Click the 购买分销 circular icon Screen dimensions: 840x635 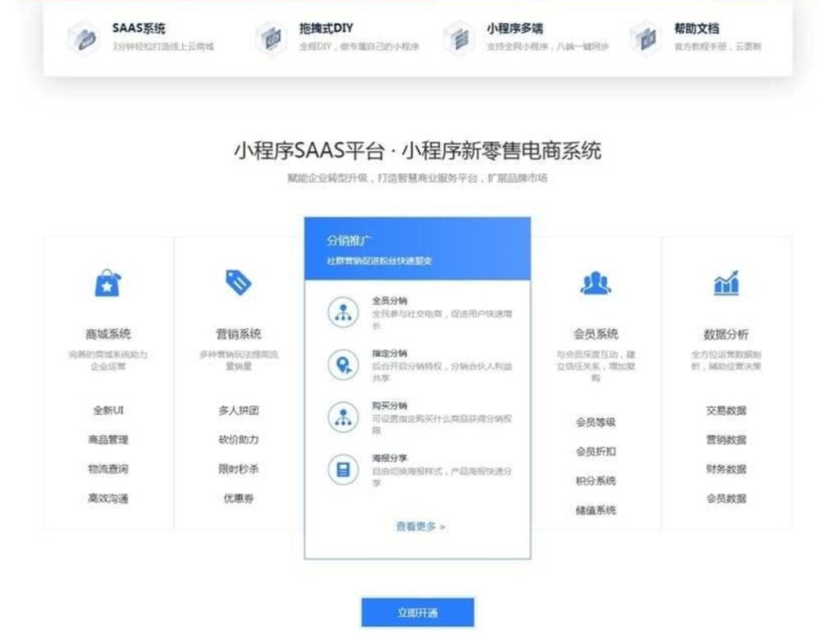[x=344, y=417]
